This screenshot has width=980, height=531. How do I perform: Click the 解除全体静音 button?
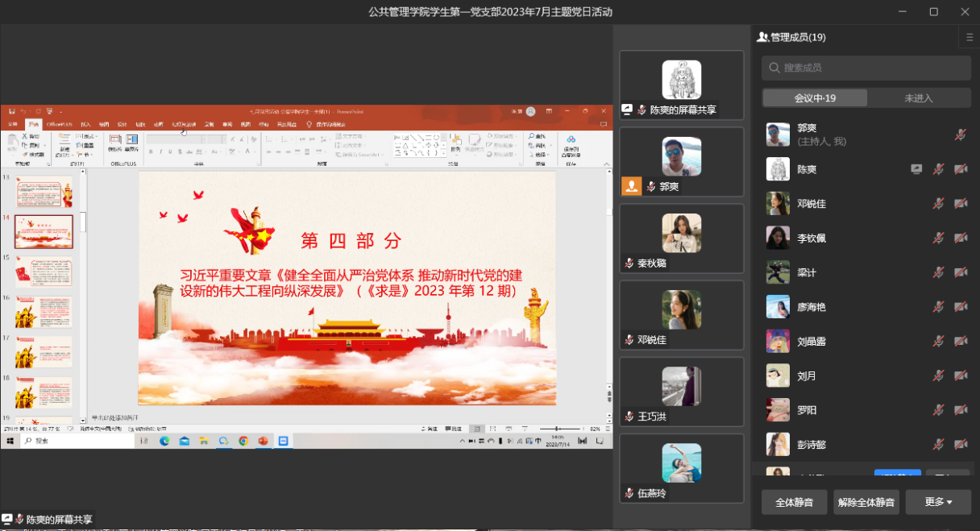(866, 502)
